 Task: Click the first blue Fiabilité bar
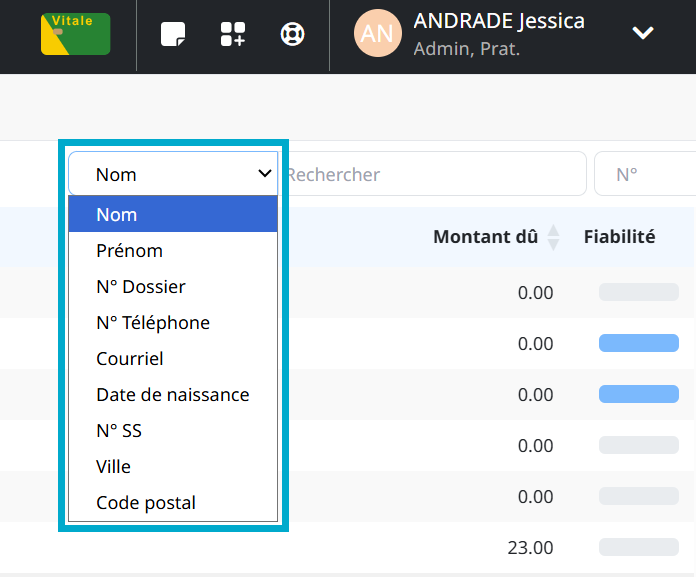[x=638, y=343]
